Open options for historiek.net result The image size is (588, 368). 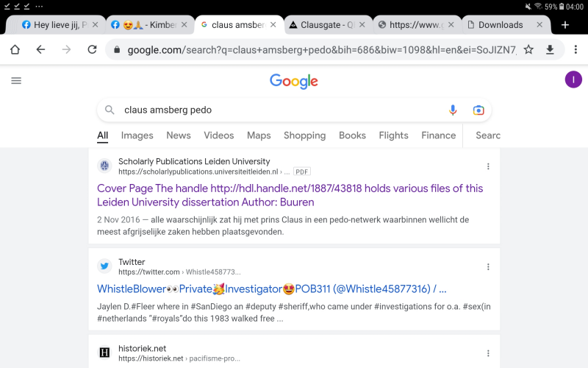tap(488, 353)
